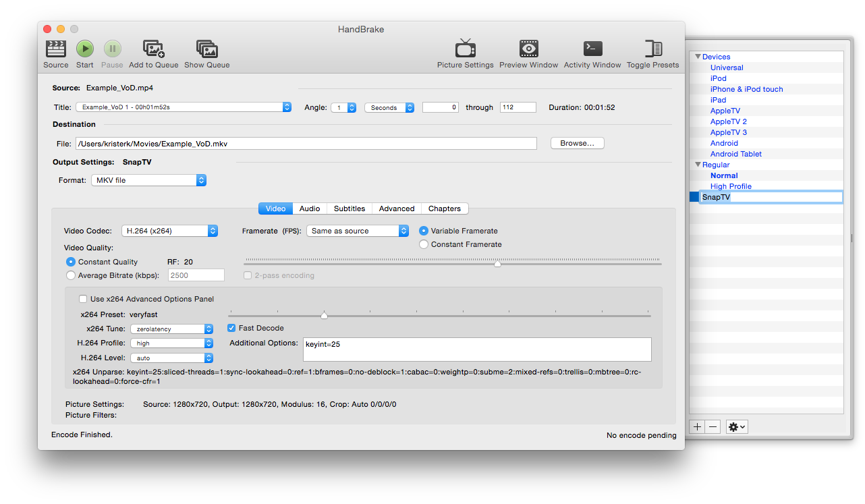This screenshot has height=504, width=865.
Task: Click the disabled 2-pass encoding checkbox
Action: [x=248, y=275]
